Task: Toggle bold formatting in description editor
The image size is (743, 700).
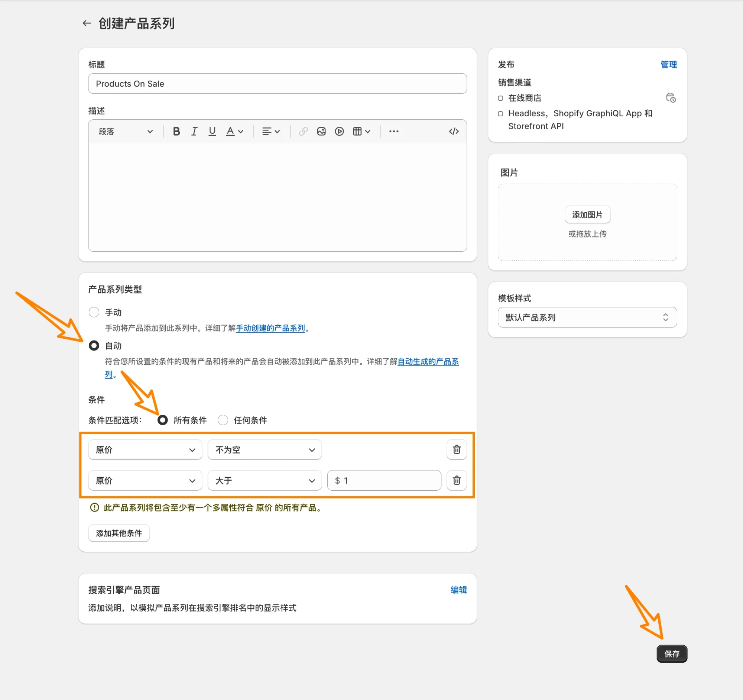Action: [176, 132]
